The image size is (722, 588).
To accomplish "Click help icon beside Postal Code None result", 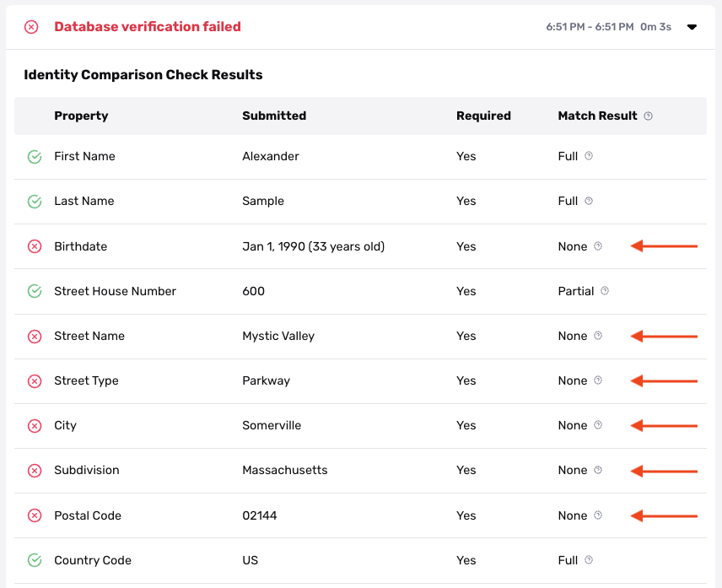I will (x=598, y=515).
